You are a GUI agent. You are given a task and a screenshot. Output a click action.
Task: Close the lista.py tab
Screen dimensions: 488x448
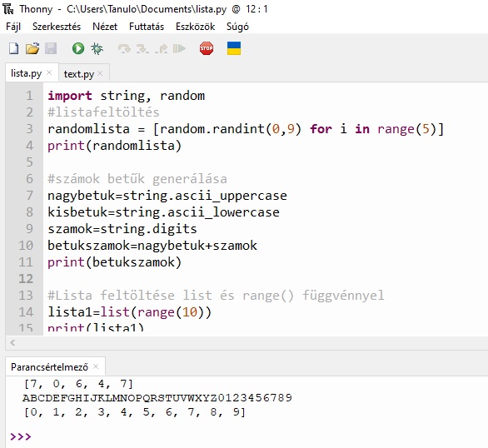click(49, 72)
